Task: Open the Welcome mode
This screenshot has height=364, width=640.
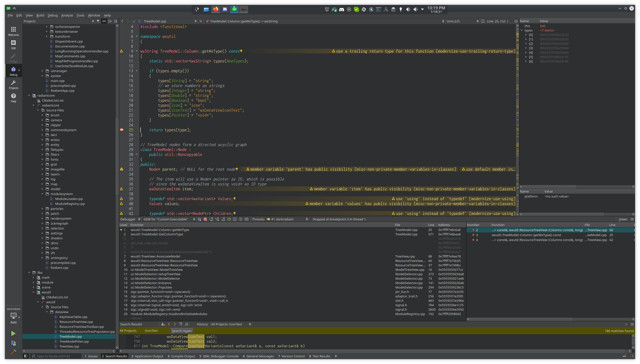Action: 13,31
